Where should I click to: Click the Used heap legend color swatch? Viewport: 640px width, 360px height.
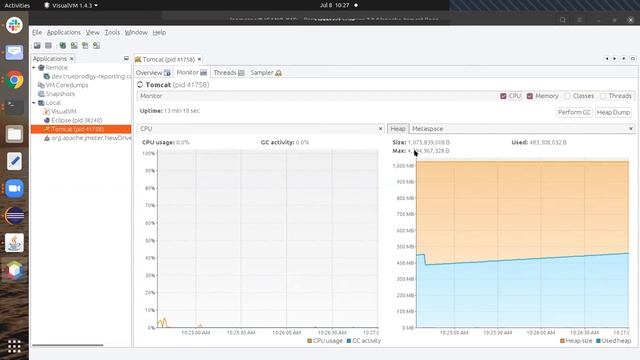click(598, 341)
